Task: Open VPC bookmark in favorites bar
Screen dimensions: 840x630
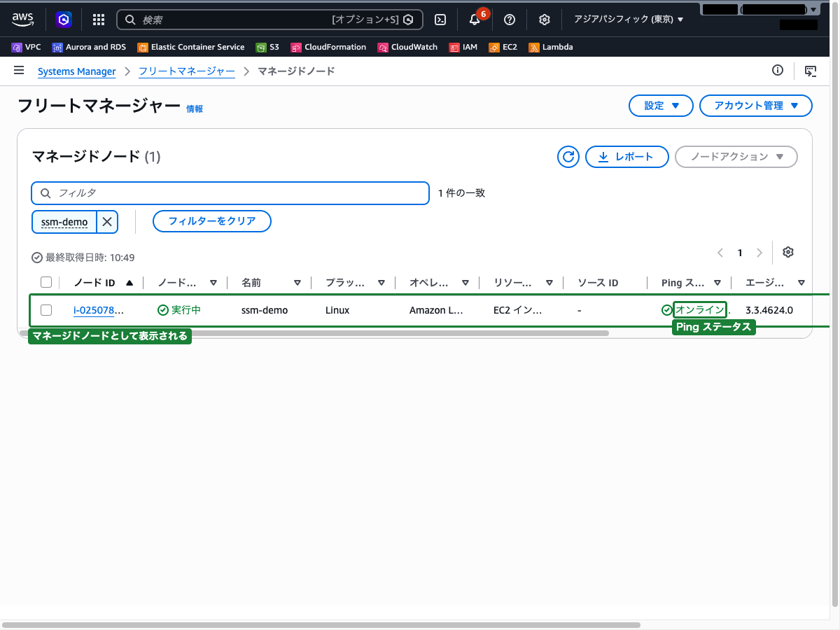Action: 27,48
